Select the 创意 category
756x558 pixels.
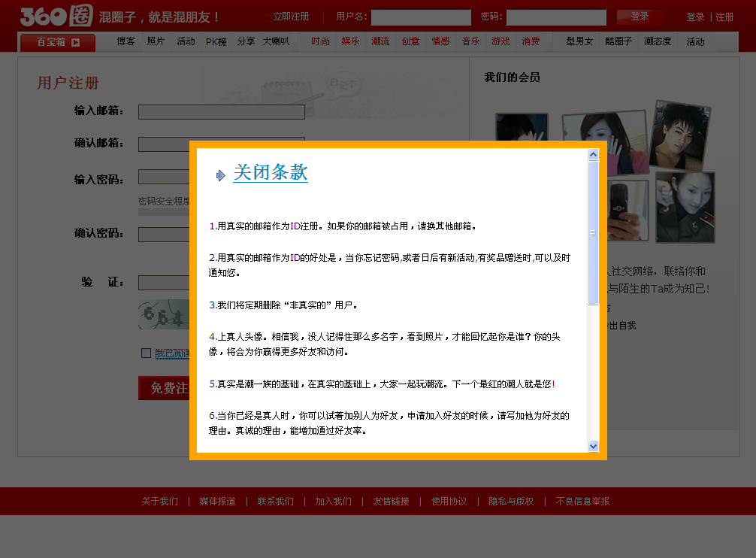411,41
